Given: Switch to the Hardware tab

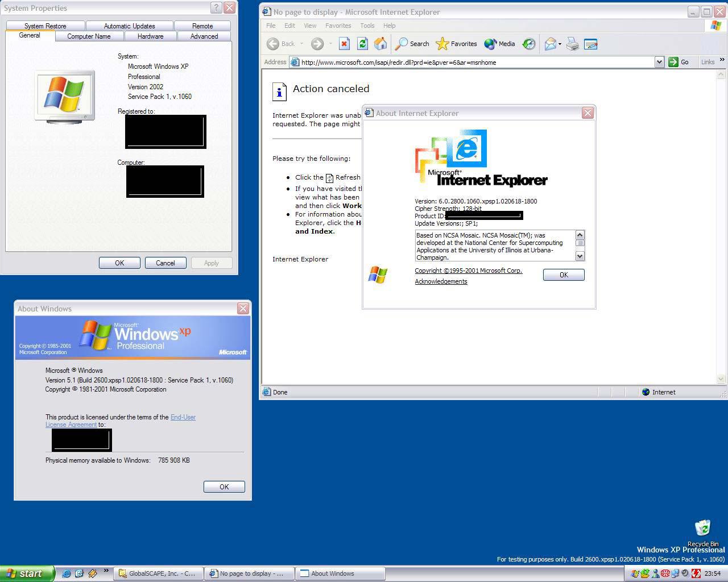Looking at the screenshot, I should tap(150, 36).
